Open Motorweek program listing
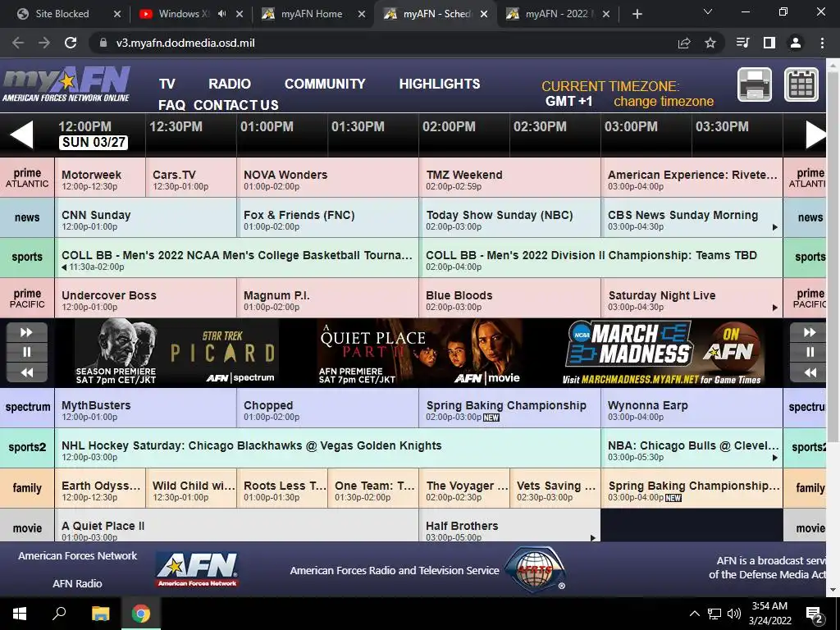The width and height of the screenshot is (840, 630). [100, 177]
